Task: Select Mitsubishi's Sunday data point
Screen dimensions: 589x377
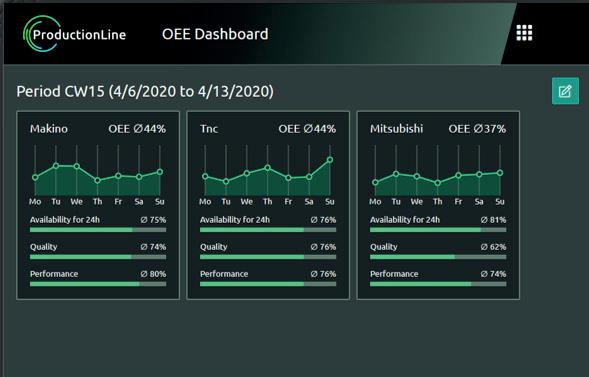Action: [x=500, y=173]
